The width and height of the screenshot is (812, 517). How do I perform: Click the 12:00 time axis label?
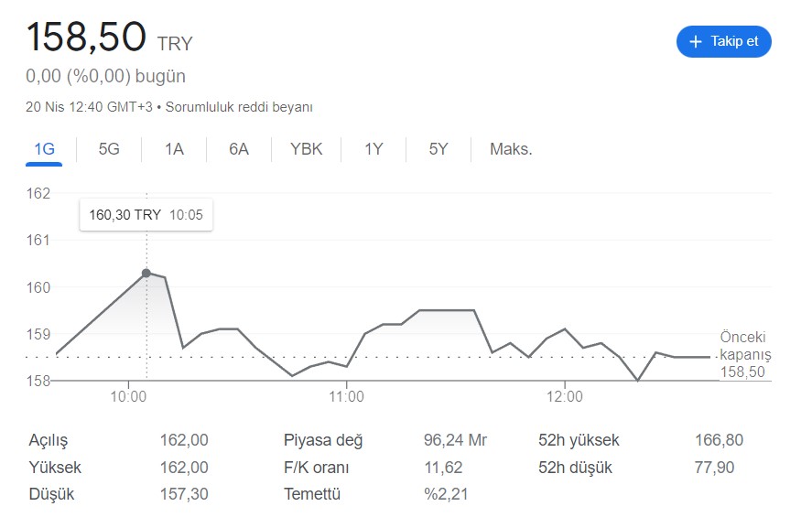565,397
